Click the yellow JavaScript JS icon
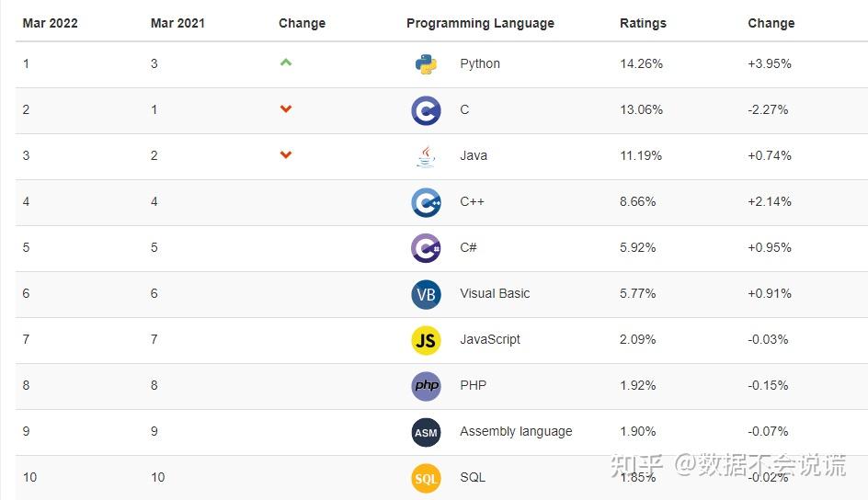 click(426, 340)
